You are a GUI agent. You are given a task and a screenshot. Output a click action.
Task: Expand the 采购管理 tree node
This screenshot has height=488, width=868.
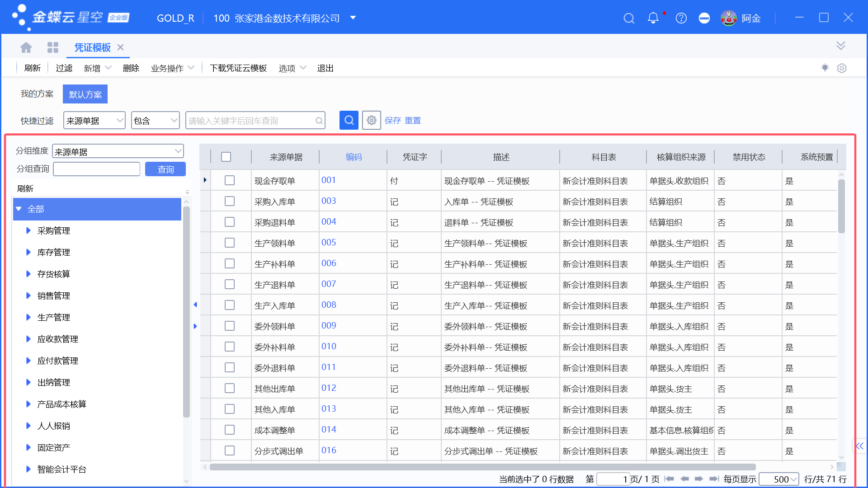click(x=28, y=230)
